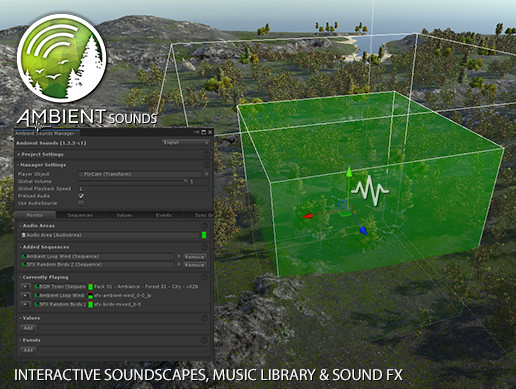Click the sfx-birds-mixed_0-0 clip name
This screenshot has height=389, width=516.
coord(117,304)
